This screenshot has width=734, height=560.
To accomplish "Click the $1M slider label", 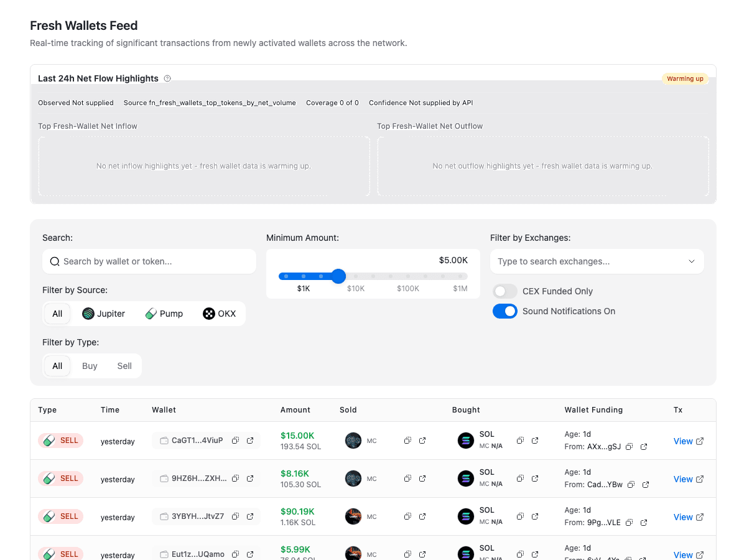I will [460, 289].
